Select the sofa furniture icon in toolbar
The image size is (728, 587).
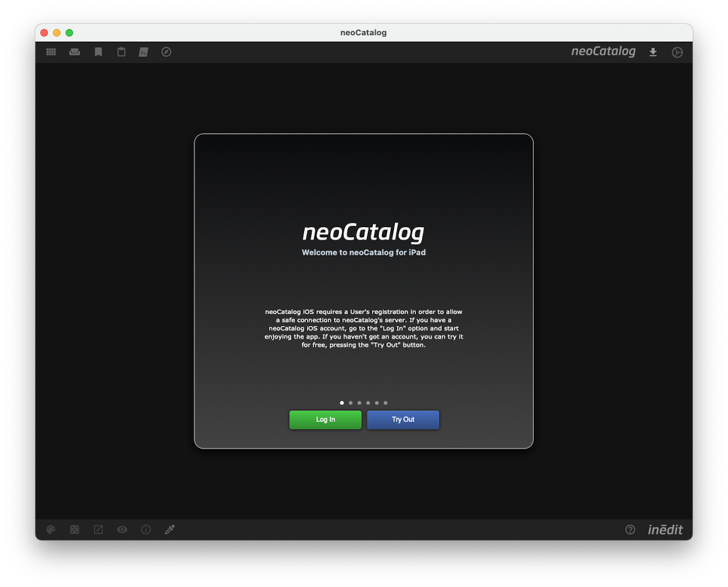[x=74, y=52]
